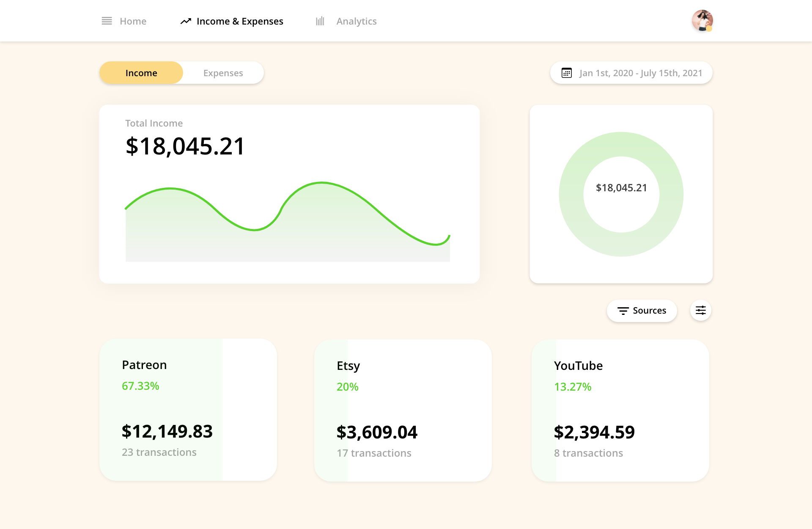
Task: Click the bar chart icon next to Analytics
Action: (x=320, y=21)
